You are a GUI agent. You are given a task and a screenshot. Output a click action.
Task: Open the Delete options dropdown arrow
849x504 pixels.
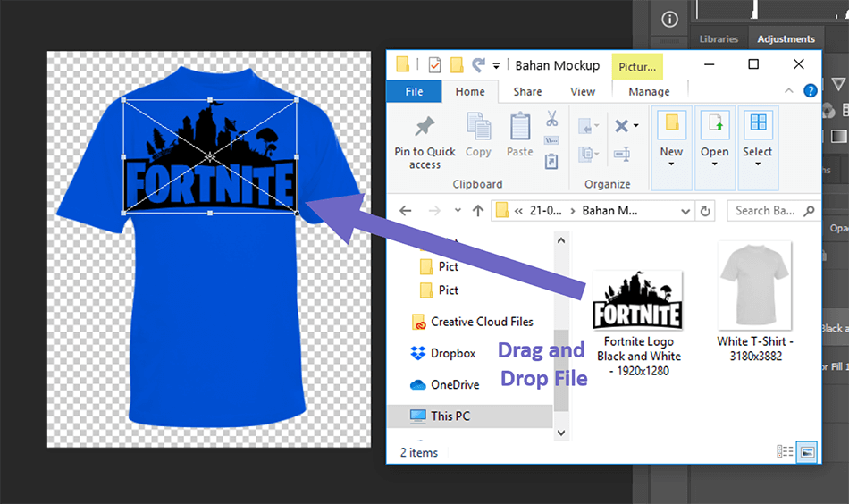click(x=636, y=126)
